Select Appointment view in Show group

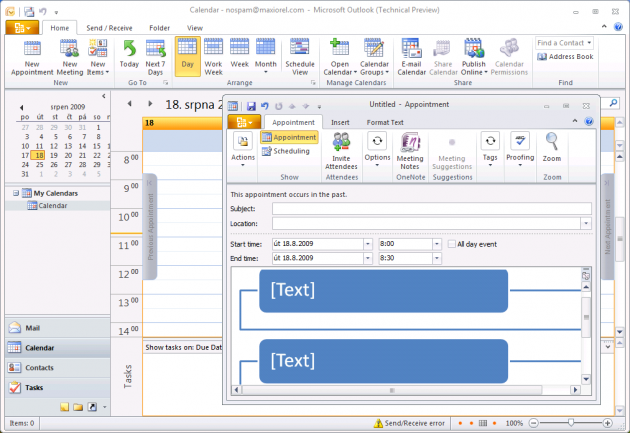289,137
